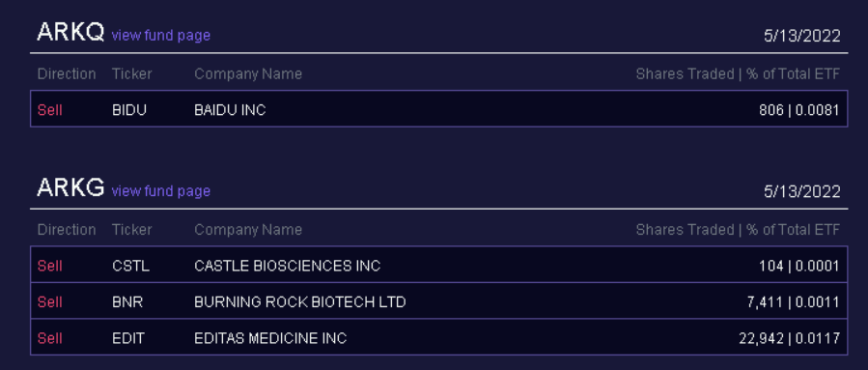This screenshot has height=370, width=868.
Task: Click the Company Name header in ARKG table
Action: tap(248, 229)
